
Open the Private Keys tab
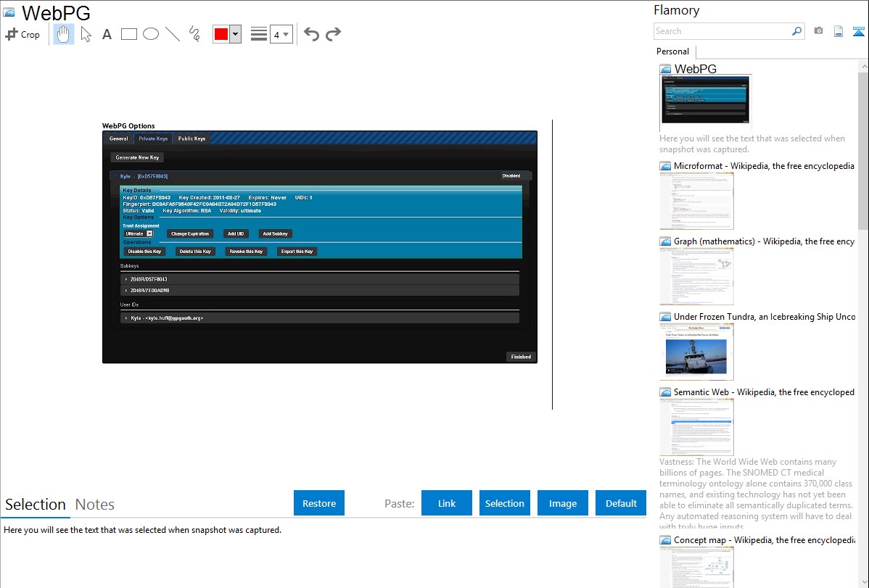[153, 138]
